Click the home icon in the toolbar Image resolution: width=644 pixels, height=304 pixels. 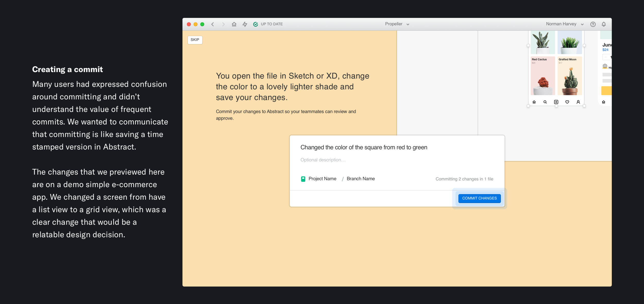[234, 24]
